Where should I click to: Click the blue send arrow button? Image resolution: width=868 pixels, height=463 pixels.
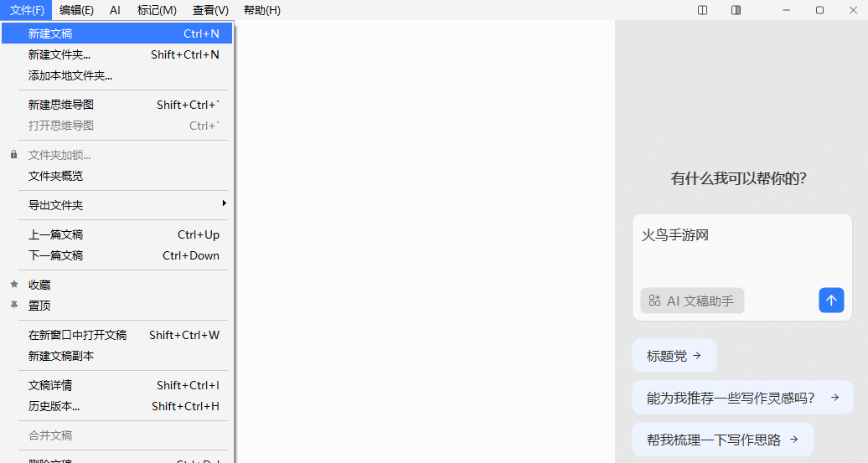point(831,301)
